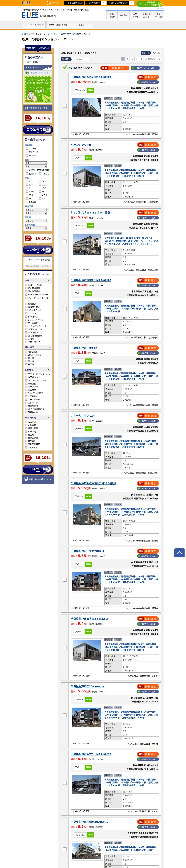
Task: Open the アパート・マンション tab
Action: (34, 25)
